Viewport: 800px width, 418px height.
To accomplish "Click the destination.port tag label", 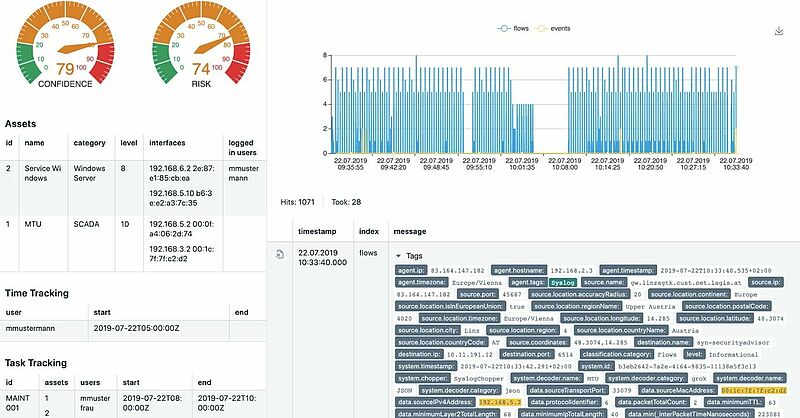I will 527,354.
